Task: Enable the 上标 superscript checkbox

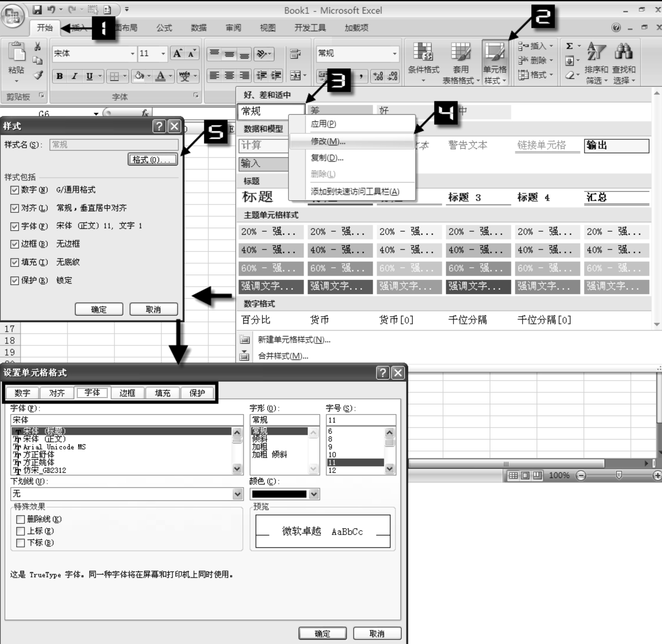Action: click(x=20, y=531)
